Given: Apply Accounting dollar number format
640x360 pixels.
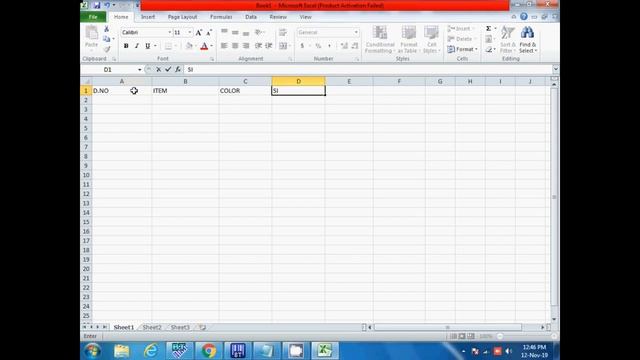Looking at the screenshot, I should (x=302, y=46).
